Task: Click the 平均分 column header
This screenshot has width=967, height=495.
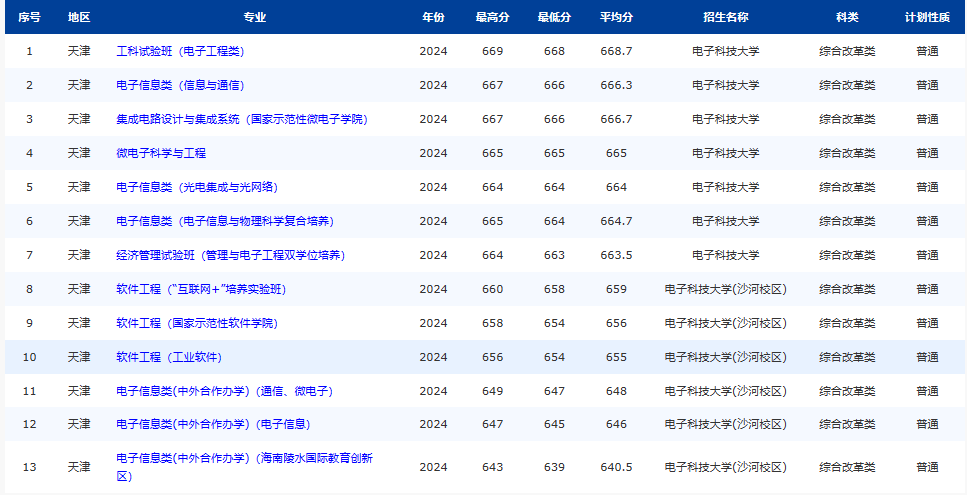Action: [616, 17]
